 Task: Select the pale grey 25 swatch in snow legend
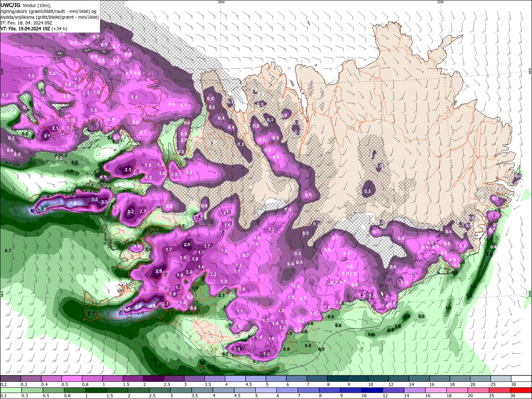(x=501, y=379)
